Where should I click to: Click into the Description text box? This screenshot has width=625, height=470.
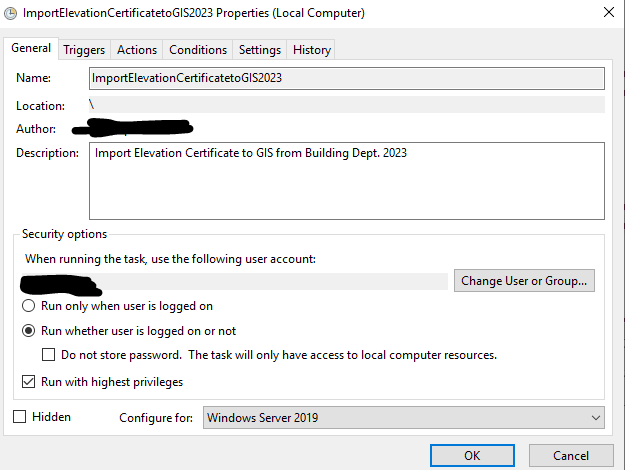[346, 180]
